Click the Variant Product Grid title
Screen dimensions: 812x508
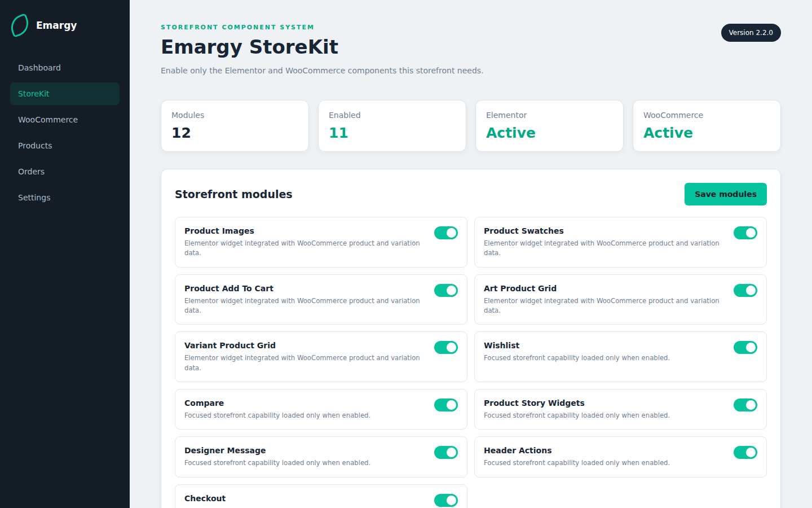pos(230,345)
